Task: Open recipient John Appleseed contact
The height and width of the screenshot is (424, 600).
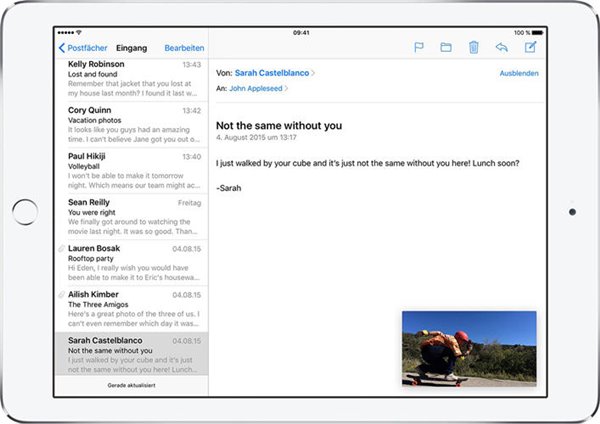Action: (255, 88)
